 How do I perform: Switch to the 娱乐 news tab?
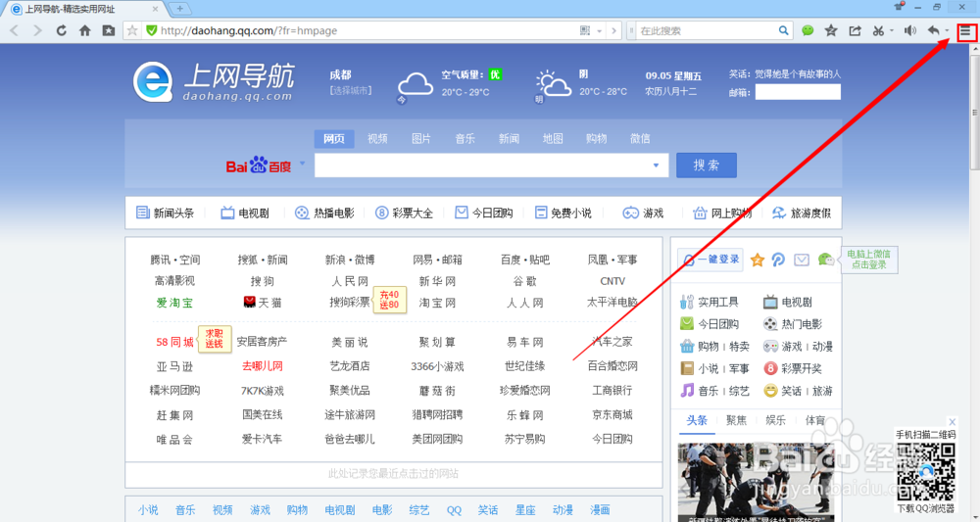pos(775,420)
